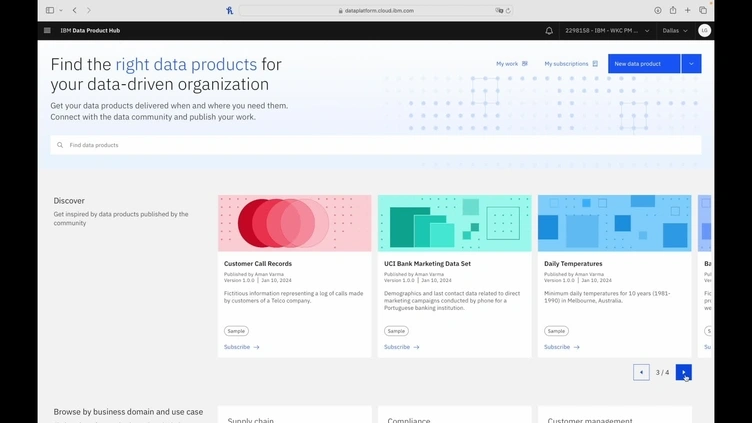Viewport: 752px width, 423px height.
Task: Open the hamburger navigation menu
Action: point(47,31)
